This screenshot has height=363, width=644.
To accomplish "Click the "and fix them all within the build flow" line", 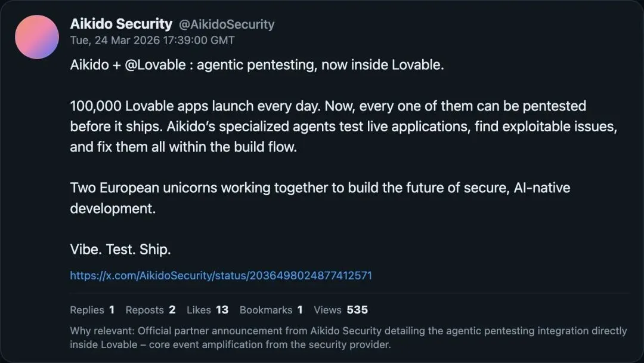I will (x=183, y=147).
